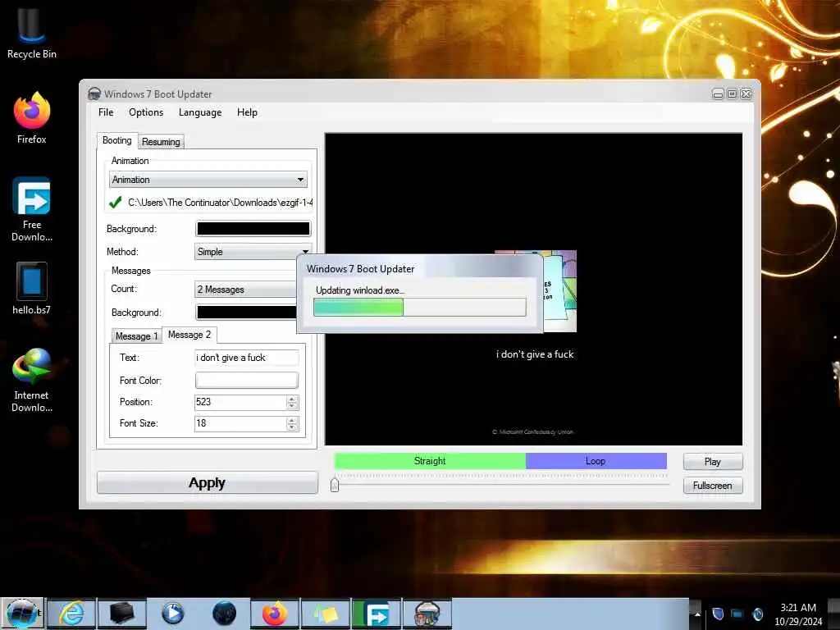This screenshot has width=840, height=630.
Task: Open the Options menu
Action: [x=146, y=112]
